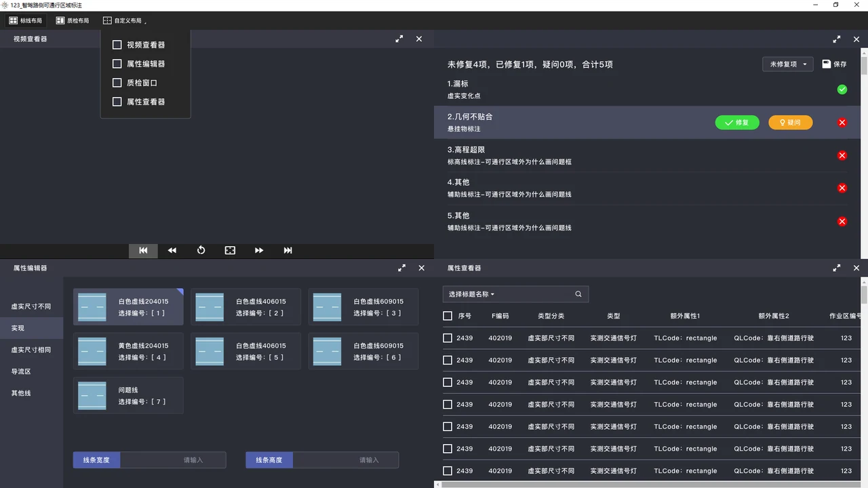868x488 pixels.
Task: Click the red X beside 3.高程超限
Action: 842,156
